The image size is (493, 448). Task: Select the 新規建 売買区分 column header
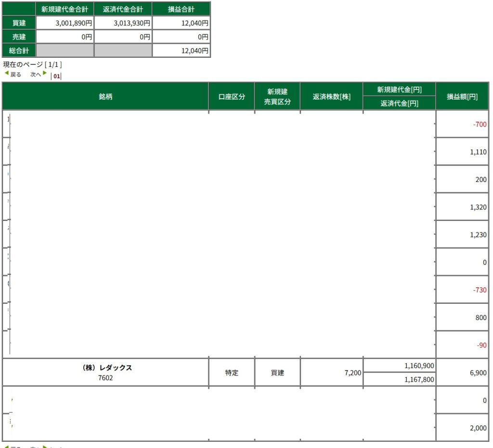point(277,96)
